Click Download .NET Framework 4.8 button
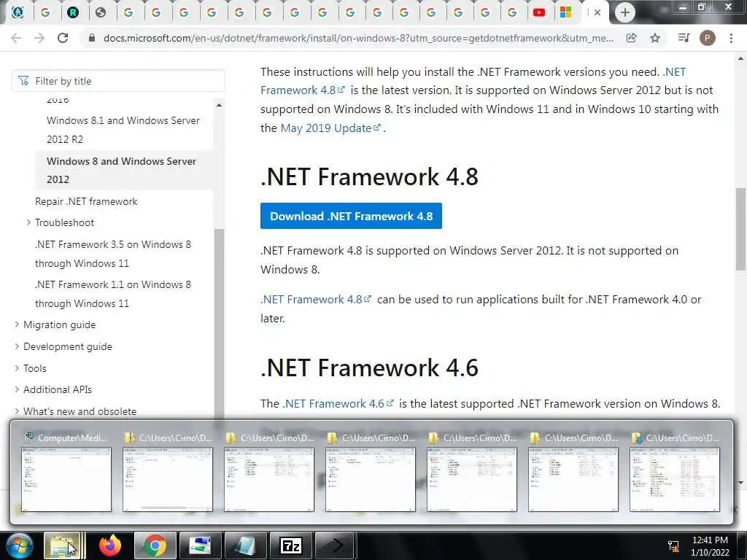The image size is (747, 560). click(x=351, y=216)
